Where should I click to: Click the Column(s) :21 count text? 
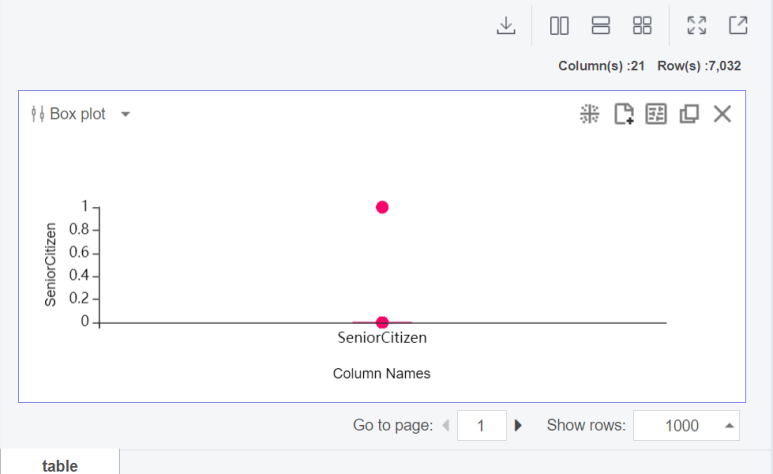click(x=601, y=66)
